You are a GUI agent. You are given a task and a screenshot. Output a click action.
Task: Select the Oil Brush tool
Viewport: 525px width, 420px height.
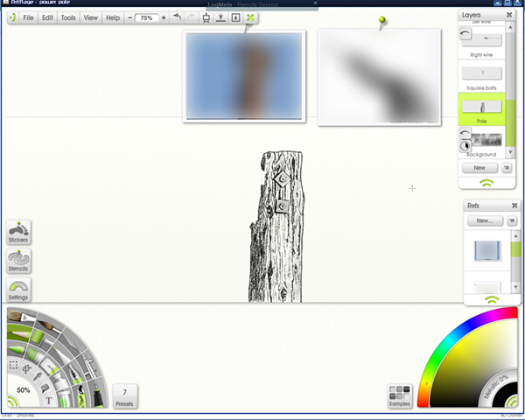(x=21, y=316)
